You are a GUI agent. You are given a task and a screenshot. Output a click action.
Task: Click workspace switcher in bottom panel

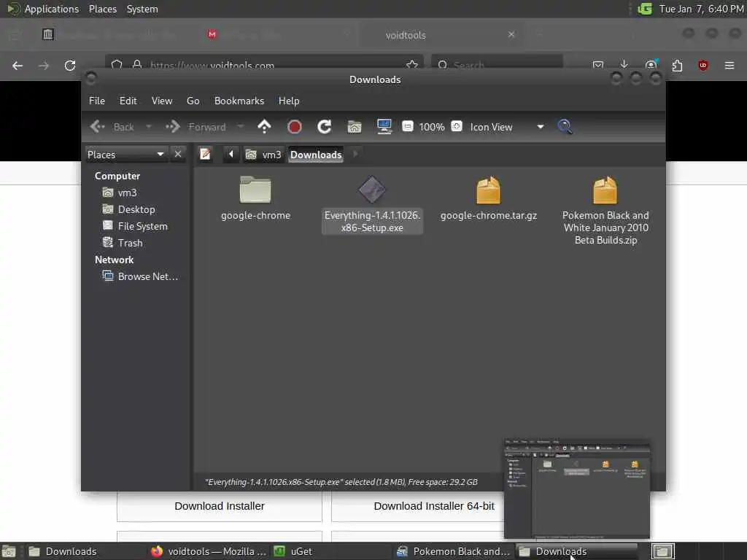pos(662,551)
